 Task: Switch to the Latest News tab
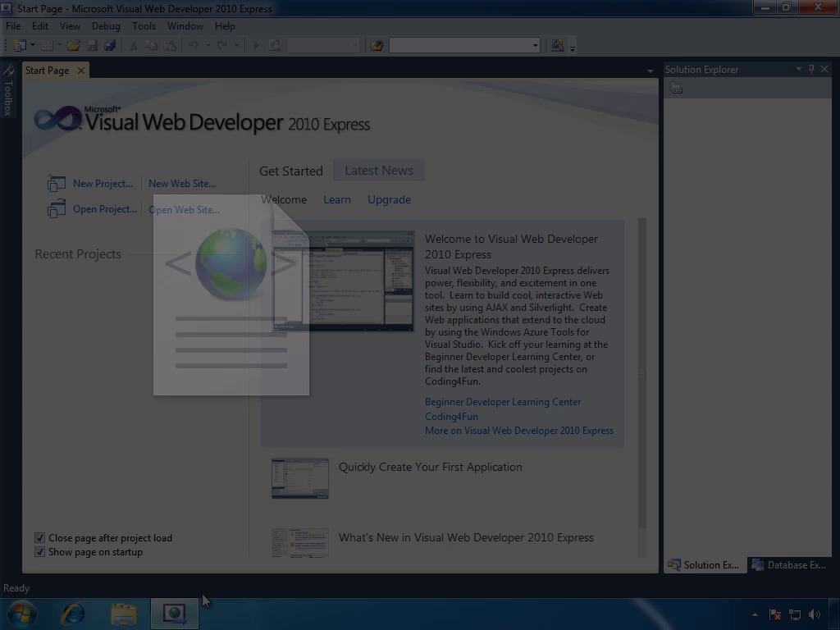379,171
